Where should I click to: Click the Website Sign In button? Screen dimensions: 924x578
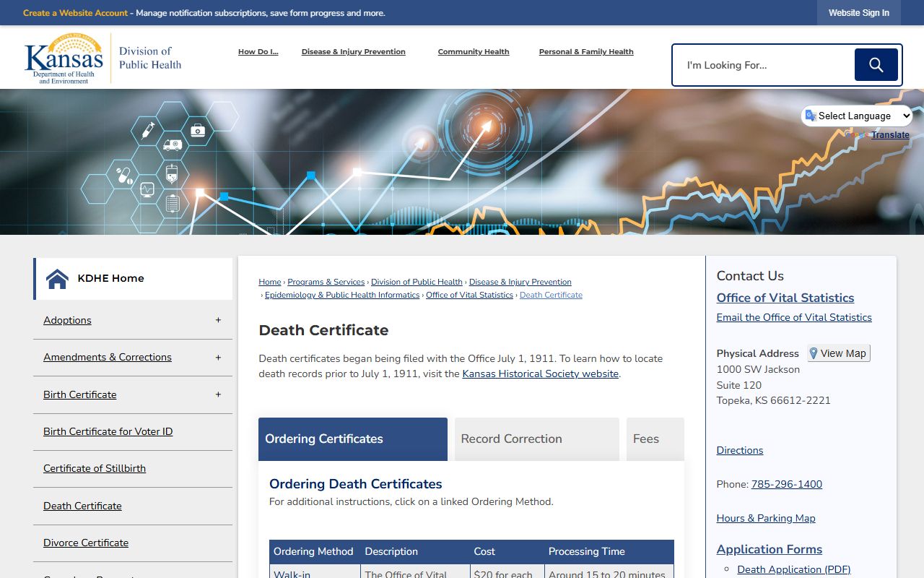pos(859,13)
